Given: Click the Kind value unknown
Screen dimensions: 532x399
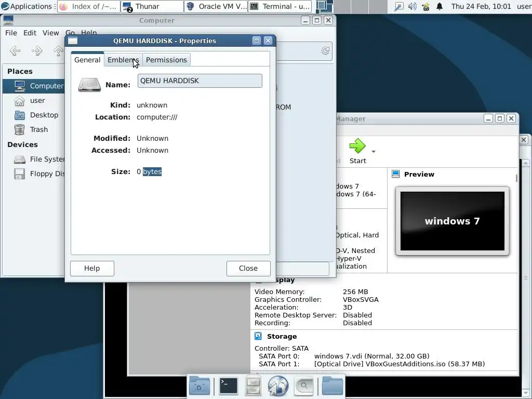Looking at the screenshot, I should click(152, 105).
